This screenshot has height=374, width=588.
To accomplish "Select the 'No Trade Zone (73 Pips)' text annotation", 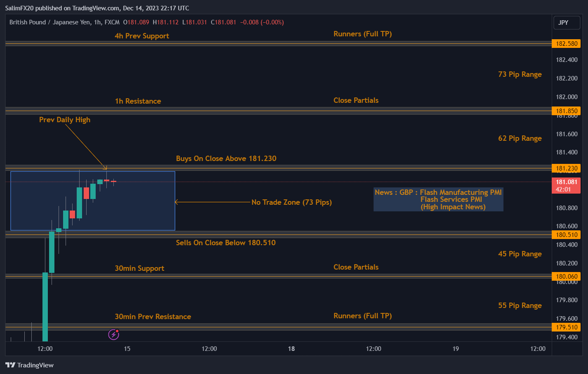I will click(292, 202).
